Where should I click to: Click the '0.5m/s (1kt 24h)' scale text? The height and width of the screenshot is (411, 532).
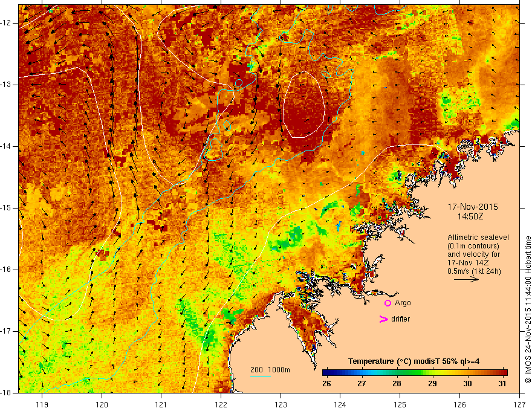coord(474,271)
